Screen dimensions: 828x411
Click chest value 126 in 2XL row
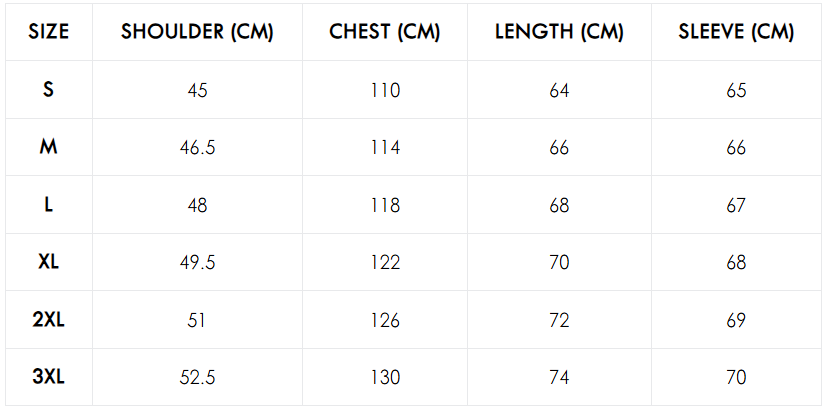[385, 320]
